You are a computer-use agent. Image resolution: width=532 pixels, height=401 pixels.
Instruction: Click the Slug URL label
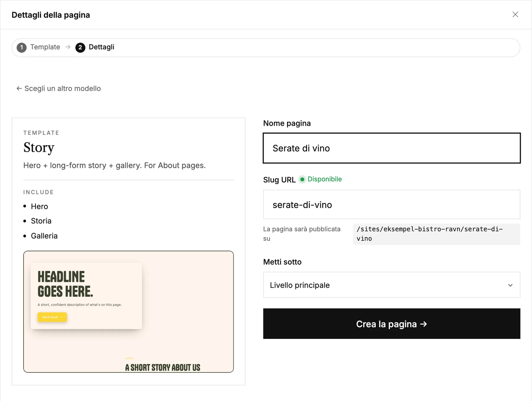(279, 180)
